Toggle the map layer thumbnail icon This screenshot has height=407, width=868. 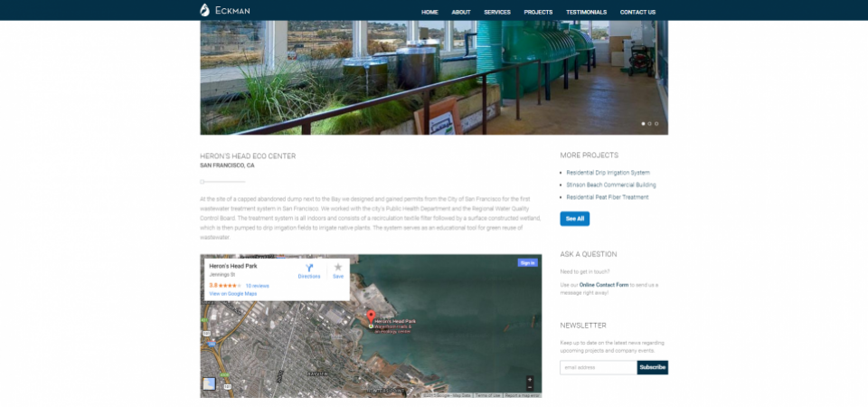(x=209, y=383)
